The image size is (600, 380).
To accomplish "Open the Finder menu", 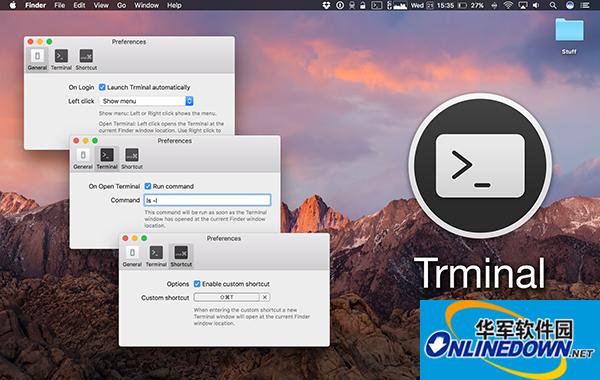I will coord(35,5).
